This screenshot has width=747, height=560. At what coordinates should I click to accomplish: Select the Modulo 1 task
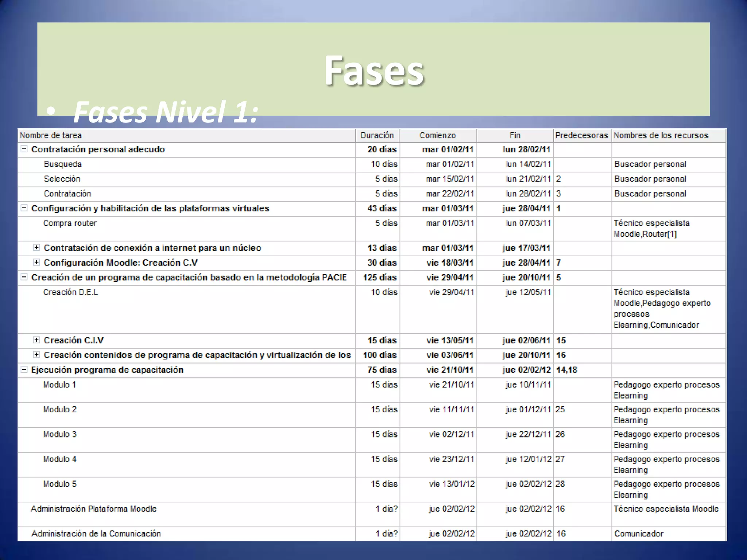click(59, 385)
